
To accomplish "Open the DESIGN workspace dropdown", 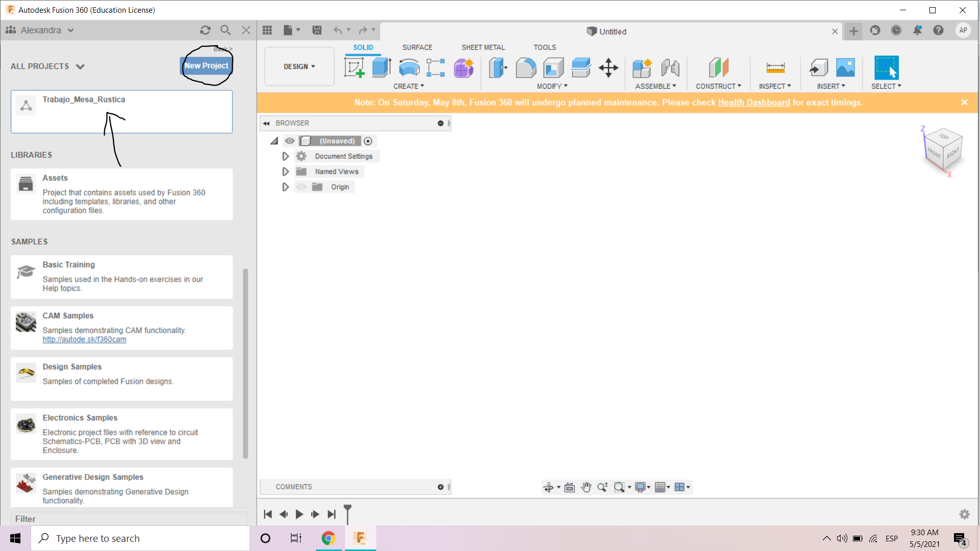I will (x=299, y=66).
